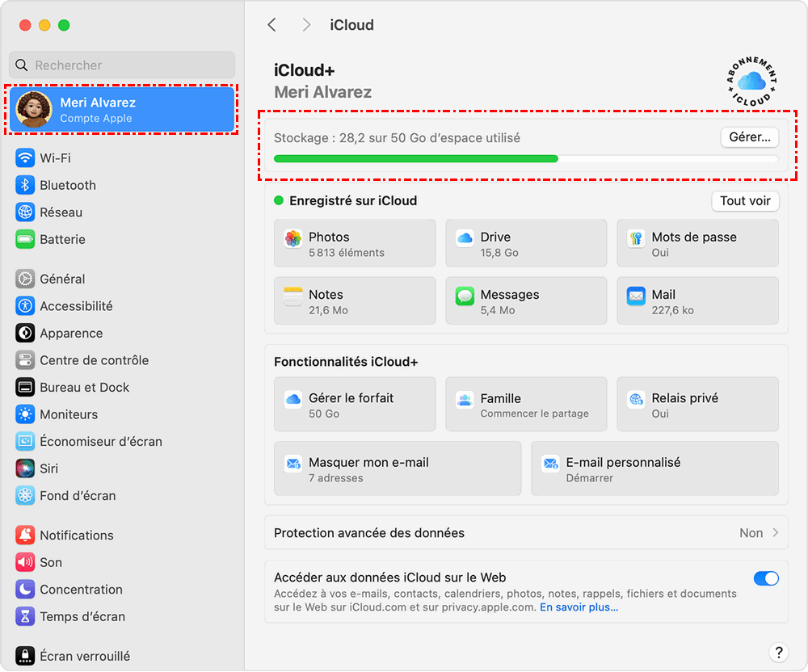Open the Relais privé tile
The width and height of the screenshot is (808, 672).
click(697, 405)
